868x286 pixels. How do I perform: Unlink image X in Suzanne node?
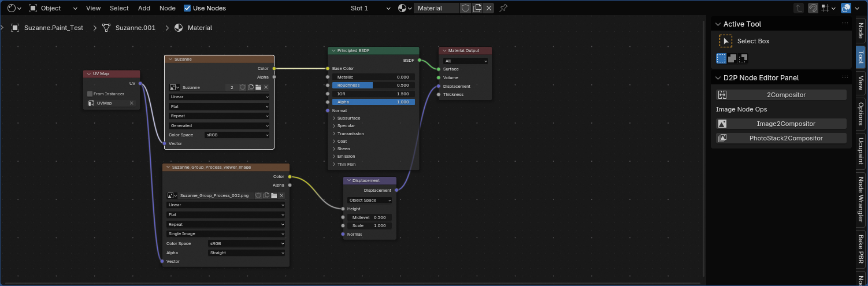[266, 87]
